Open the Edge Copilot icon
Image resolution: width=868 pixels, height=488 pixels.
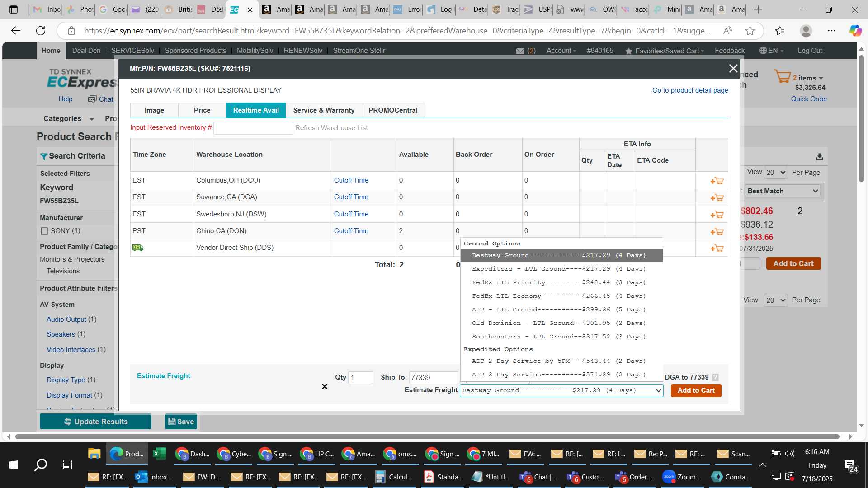[x=855, y=31]
